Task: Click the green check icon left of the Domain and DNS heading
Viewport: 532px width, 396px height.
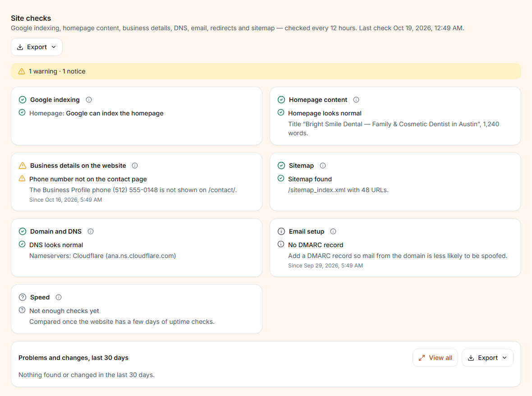Action: [x=23, y=231]
